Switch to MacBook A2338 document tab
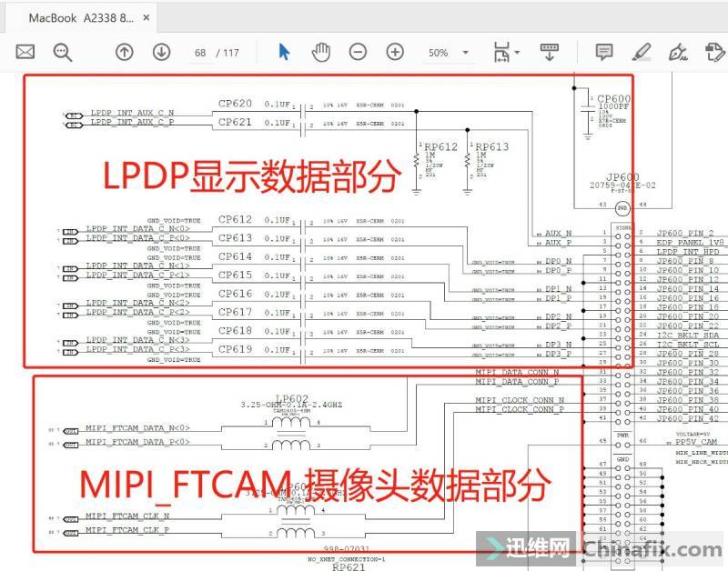Image resolution: width=728 pixels, height=571 pixels. (x=81, y=18)
